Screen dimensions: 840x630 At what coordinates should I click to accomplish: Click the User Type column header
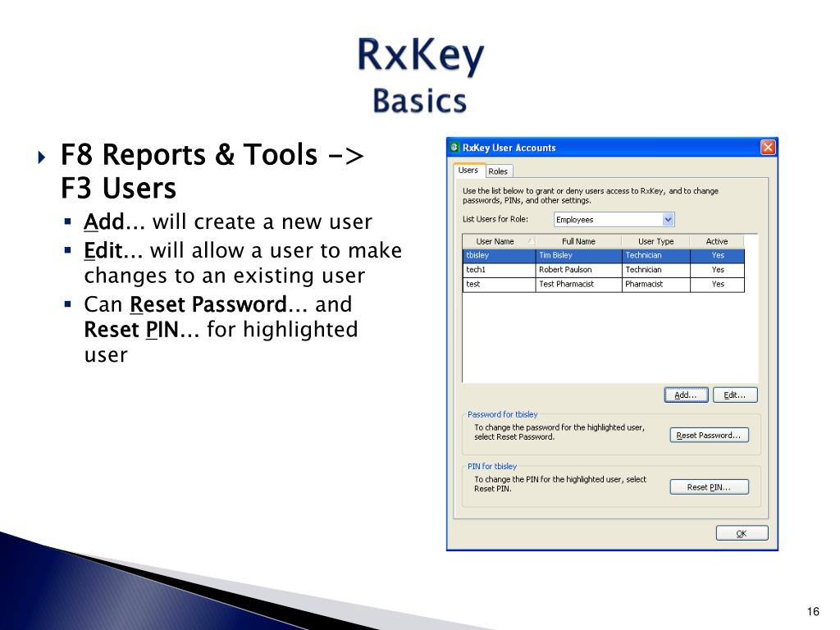(655, 242)
